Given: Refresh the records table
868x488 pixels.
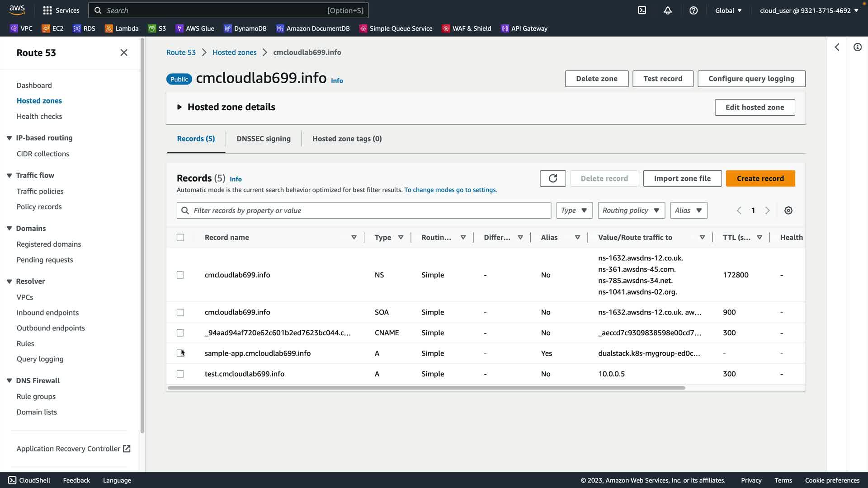Looking at the screenshot, I should click(552, 178).
